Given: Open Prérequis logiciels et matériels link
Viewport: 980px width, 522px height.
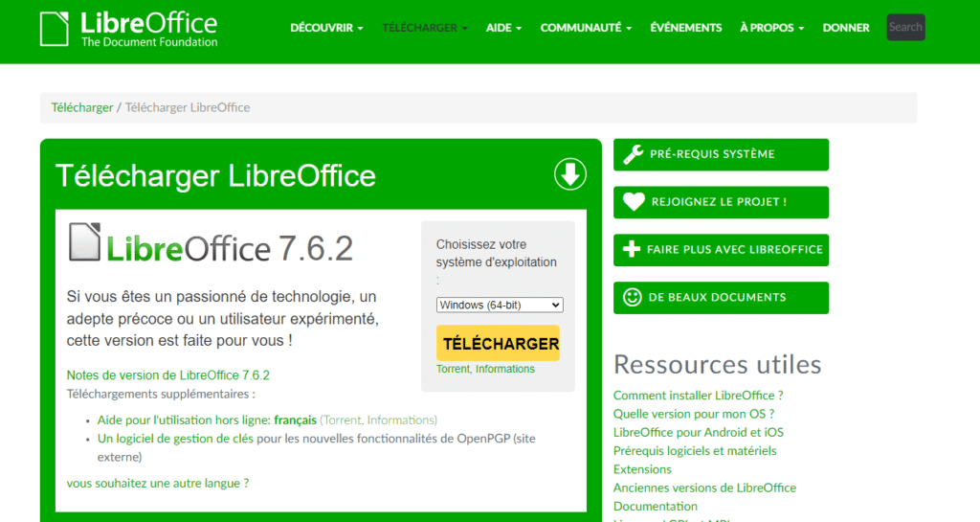Looking at the screenshot, I should click(695, 451).
